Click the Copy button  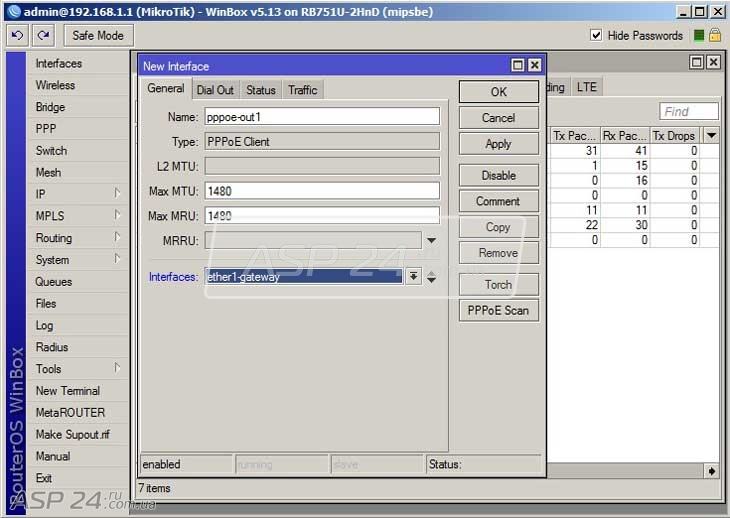click(x=499, y=227)
